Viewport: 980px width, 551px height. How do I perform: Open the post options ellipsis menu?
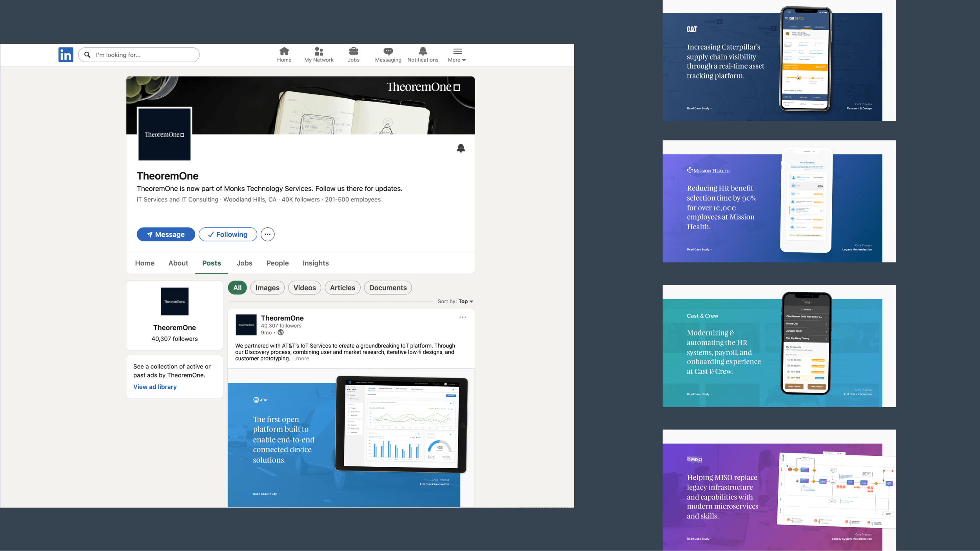463,317
